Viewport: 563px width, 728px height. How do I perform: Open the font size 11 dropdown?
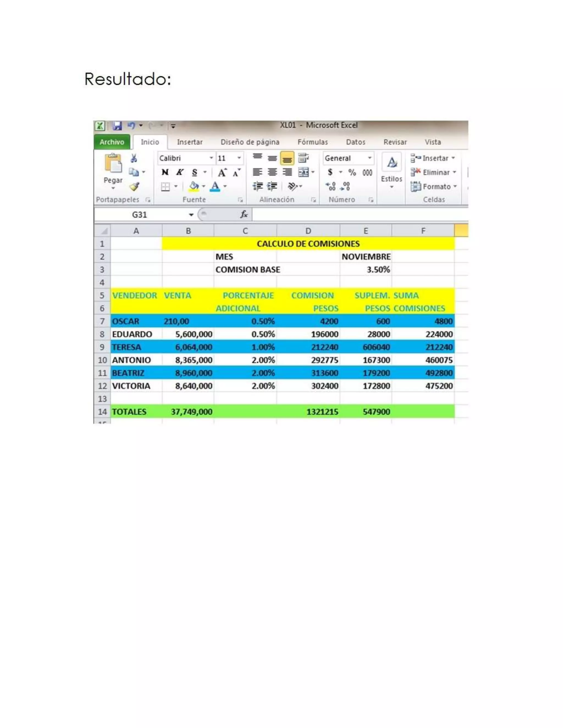point(239,158)
